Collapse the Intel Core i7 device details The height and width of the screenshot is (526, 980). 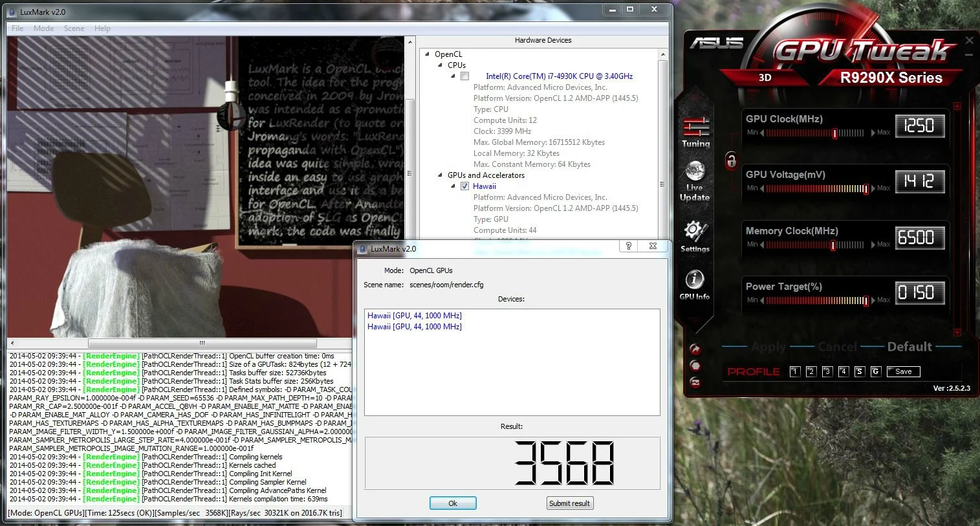click(453, 76)
